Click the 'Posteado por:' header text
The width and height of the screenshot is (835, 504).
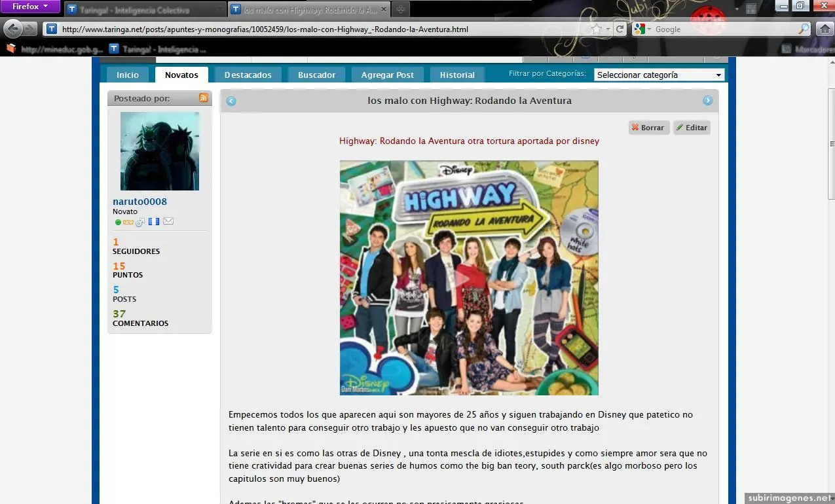pyautogui.click(x=142, y=98)
